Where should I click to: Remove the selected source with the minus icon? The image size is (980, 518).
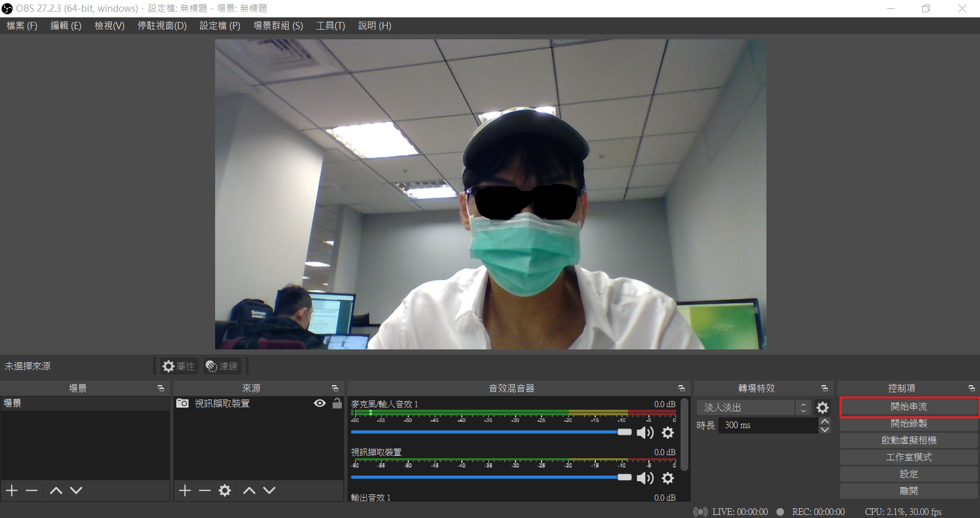[205, 490]
